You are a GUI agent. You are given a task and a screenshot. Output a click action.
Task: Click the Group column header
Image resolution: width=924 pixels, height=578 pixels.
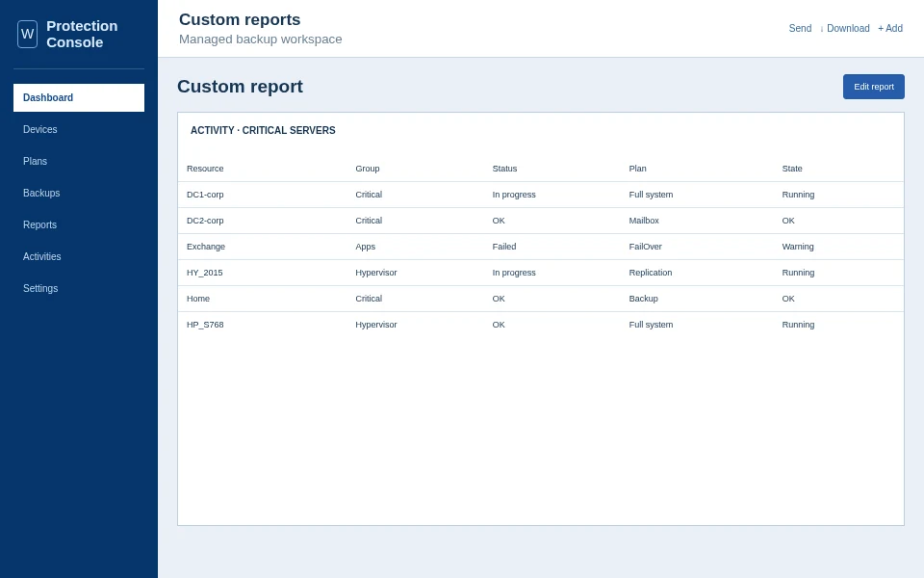[x=367, y=169]
